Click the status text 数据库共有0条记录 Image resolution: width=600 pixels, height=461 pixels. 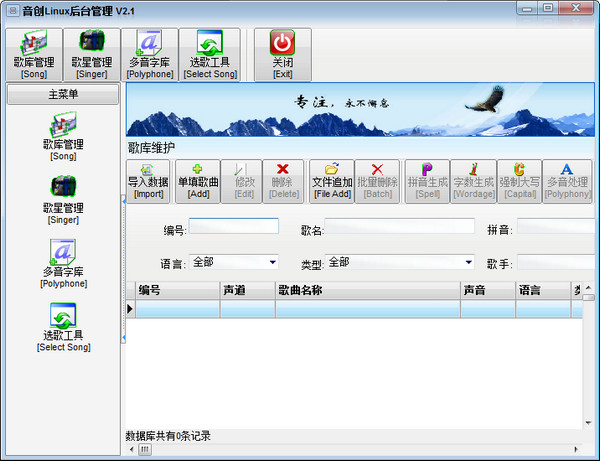coord(168,436)
